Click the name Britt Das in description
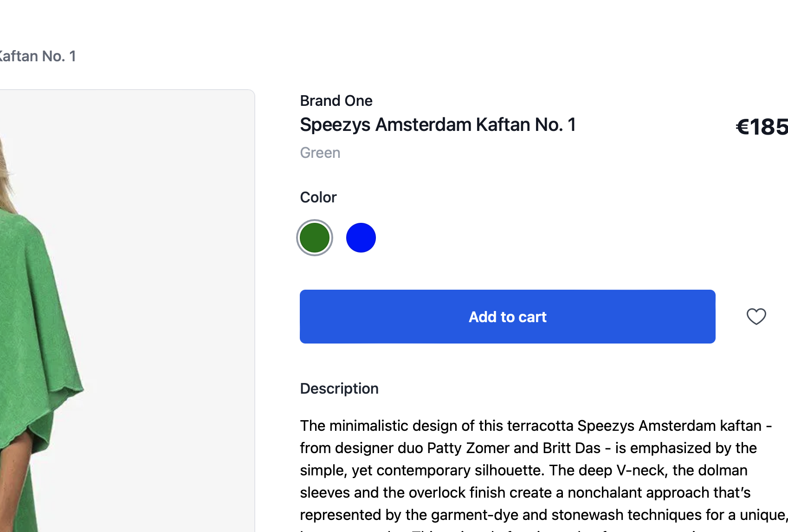The height and width of the screenshot is (532, 788). point(571,448)
